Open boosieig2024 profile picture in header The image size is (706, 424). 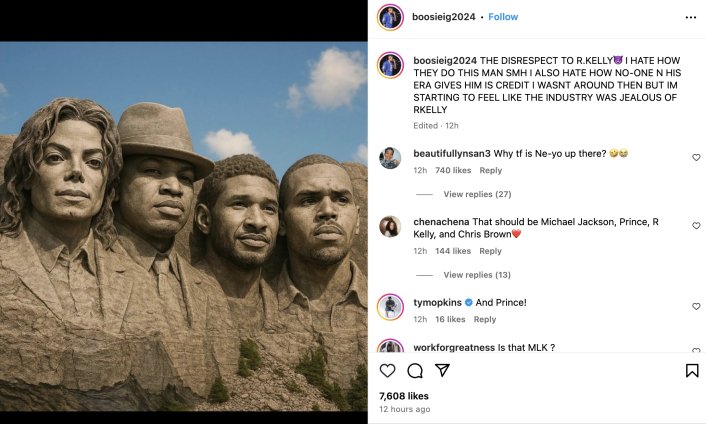390,17
